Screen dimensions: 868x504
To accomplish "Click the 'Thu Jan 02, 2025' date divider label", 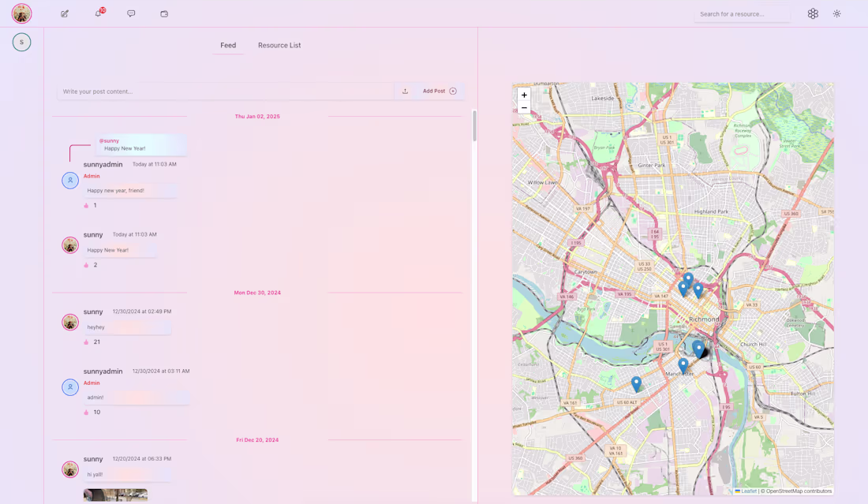I will pos(257,117).
